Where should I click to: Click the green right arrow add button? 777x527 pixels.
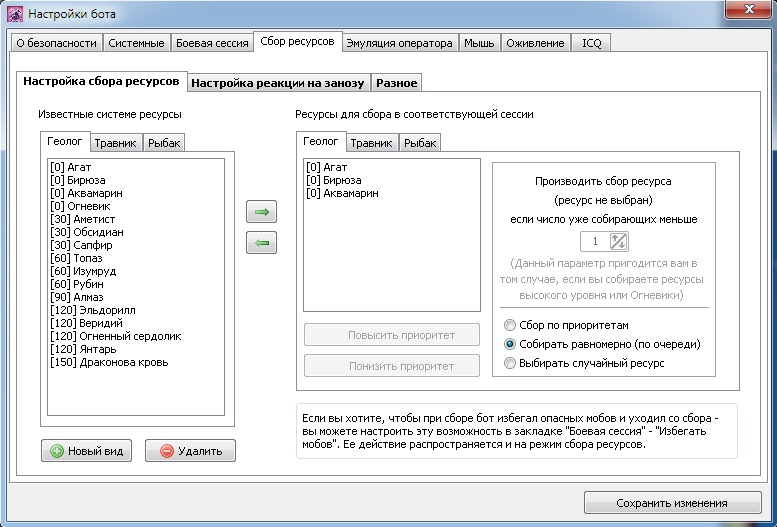click(261, 212)
